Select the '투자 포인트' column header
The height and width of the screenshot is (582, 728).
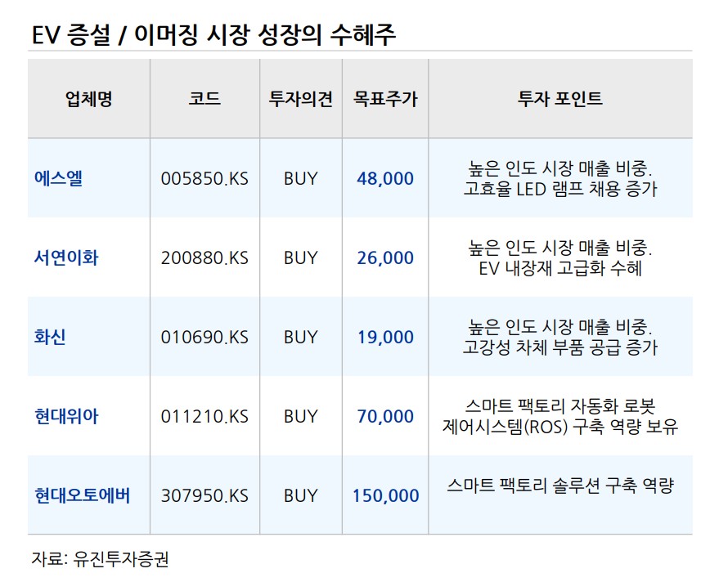click(560, 99)
